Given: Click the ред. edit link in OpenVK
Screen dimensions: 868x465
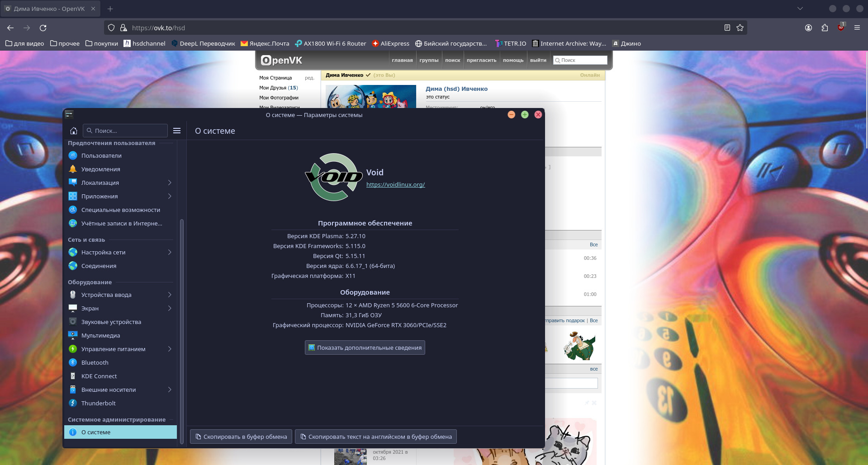Looking at the screenshot, I should point(309,78).
